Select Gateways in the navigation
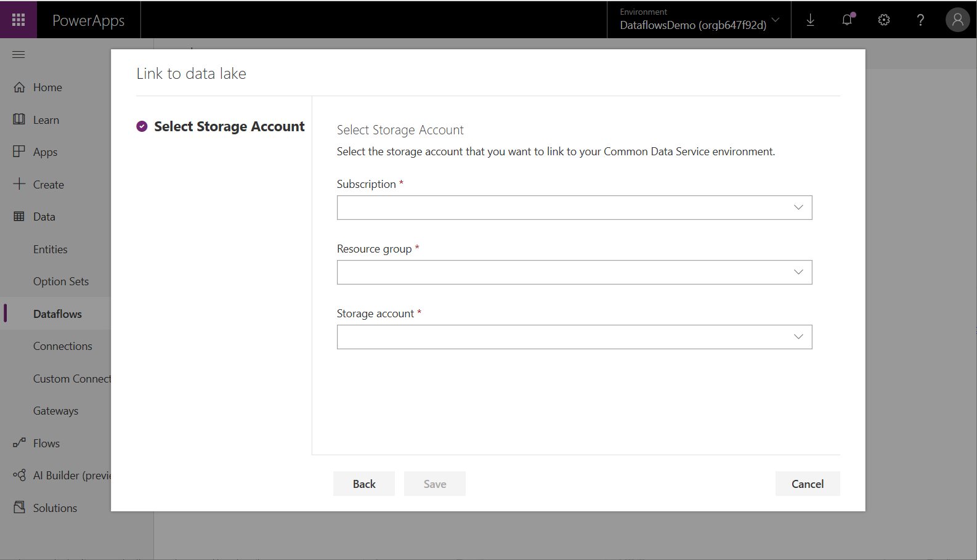Image resolution: width=977 pixels, height=560 pixels. (56, 411)
